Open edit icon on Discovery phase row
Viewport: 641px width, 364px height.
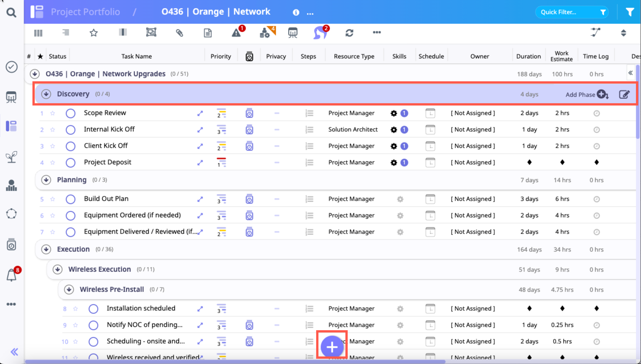click(x=624, y=95)
